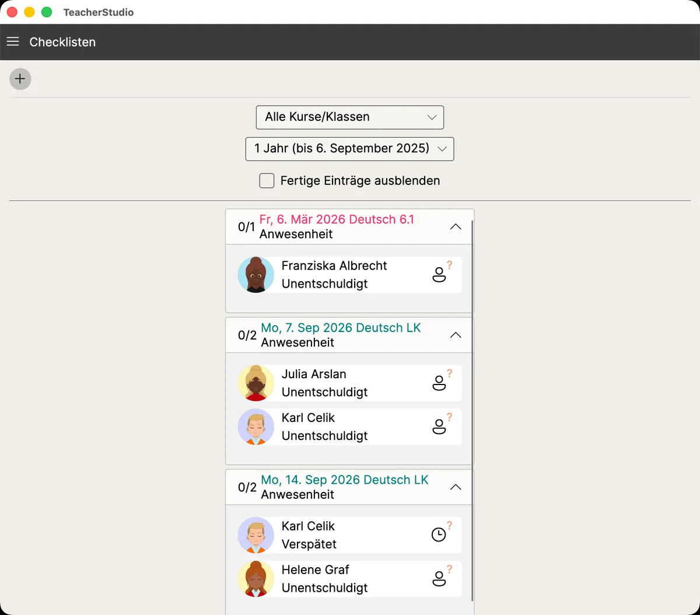
Task: Collapse the Fr, 6. Mär 2026 Deutsch 6.1 section
Action: point(456,226)
